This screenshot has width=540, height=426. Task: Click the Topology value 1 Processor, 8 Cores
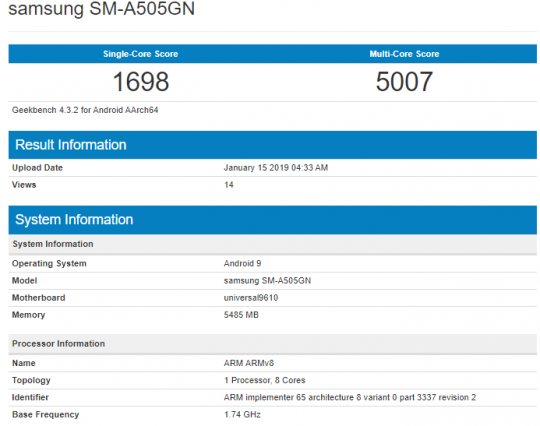point(264,380)
